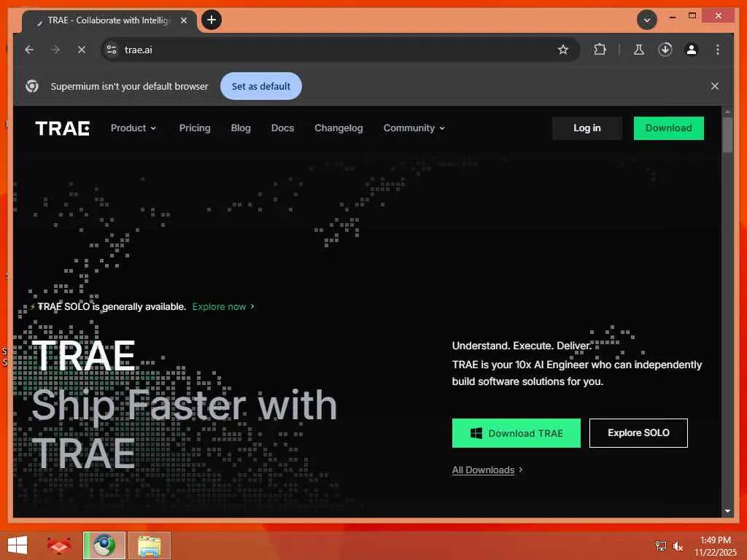Click the network tray icon
This screenshot has width=747, height=560.
[x=660, y=545]
